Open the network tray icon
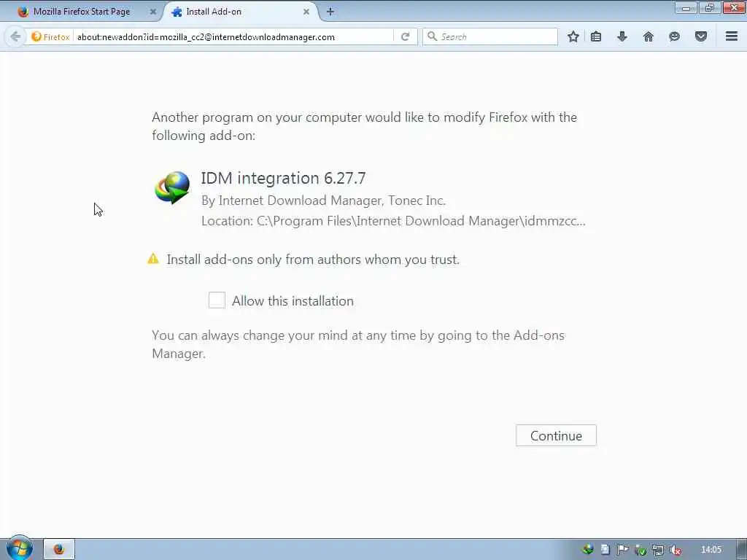This screenshot has width=747, height=560. pyautogui.click(x=657, y=550)
